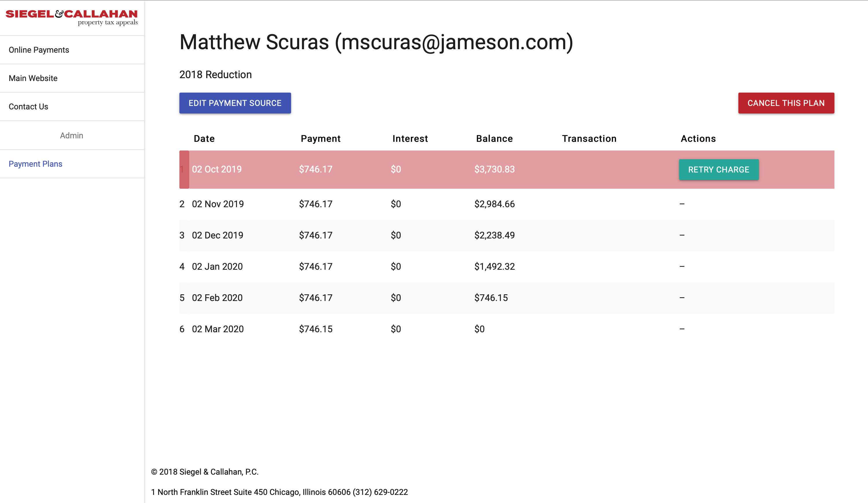Click the $1,492.32 balance for January

[x=494, y=267]
